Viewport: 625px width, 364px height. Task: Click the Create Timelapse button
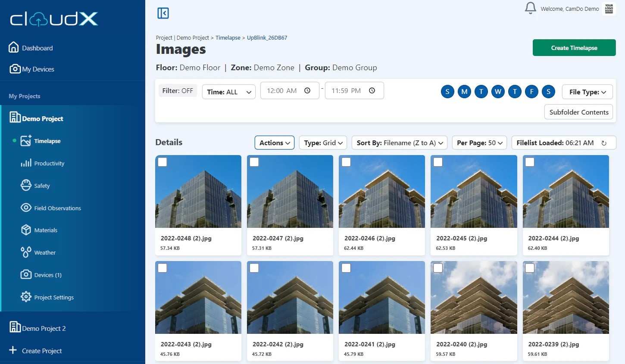point(574,47)
